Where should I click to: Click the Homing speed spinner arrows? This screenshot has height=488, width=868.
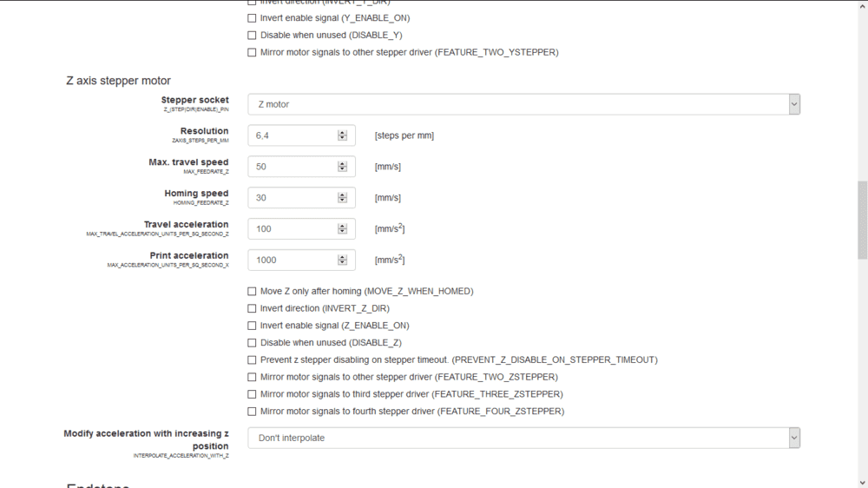click(x=342, y=198)
